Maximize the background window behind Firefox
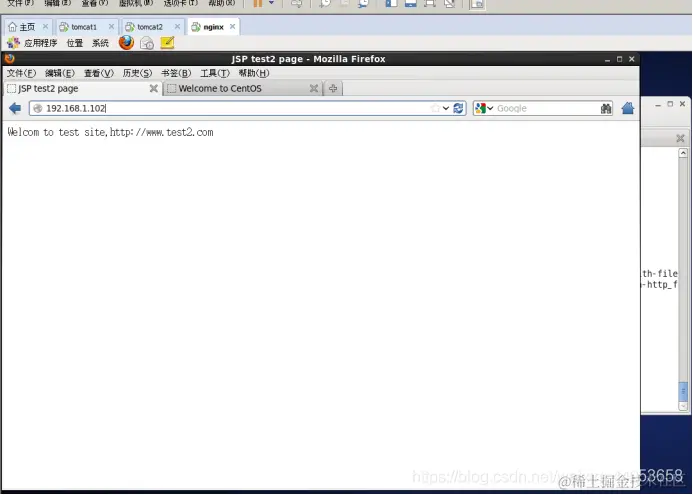 (670, 104)
